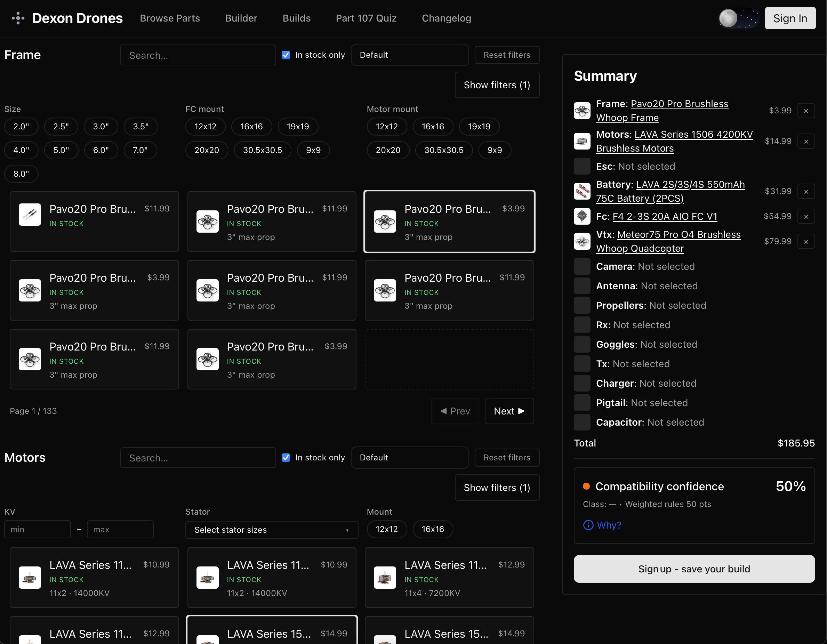The height and width of the screenshot is (644, 827).
Task: Toggle Frame In stock only checkbox
Action: coord(286,55)
